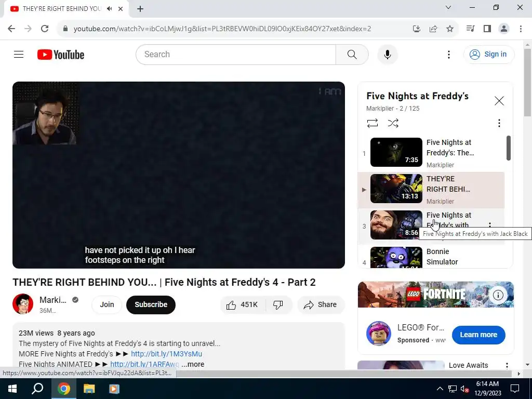The height and width of the screenshot is (399, 532).
Task: Open Chrome profile avatar
Action: tap(504, 29)
